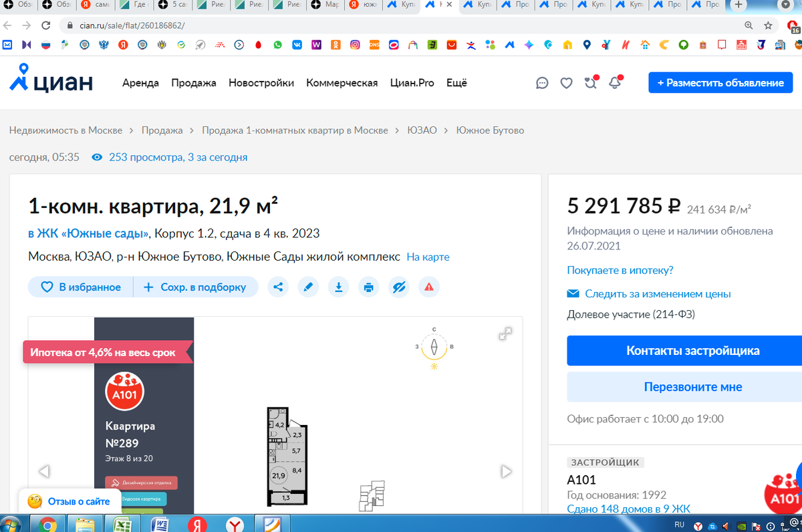The image size is (802, 532).
Task: Open Циан.Pro menu
Action: tap(412, 83)
